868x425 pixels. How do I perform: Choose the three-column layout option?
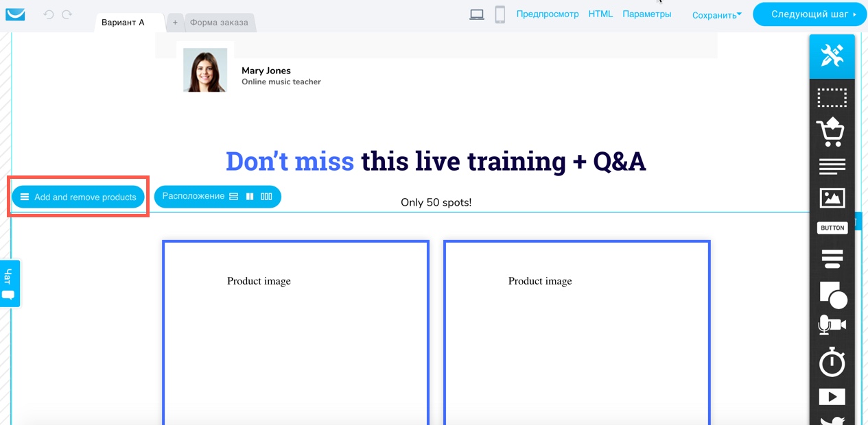click(x=266, y=197)
